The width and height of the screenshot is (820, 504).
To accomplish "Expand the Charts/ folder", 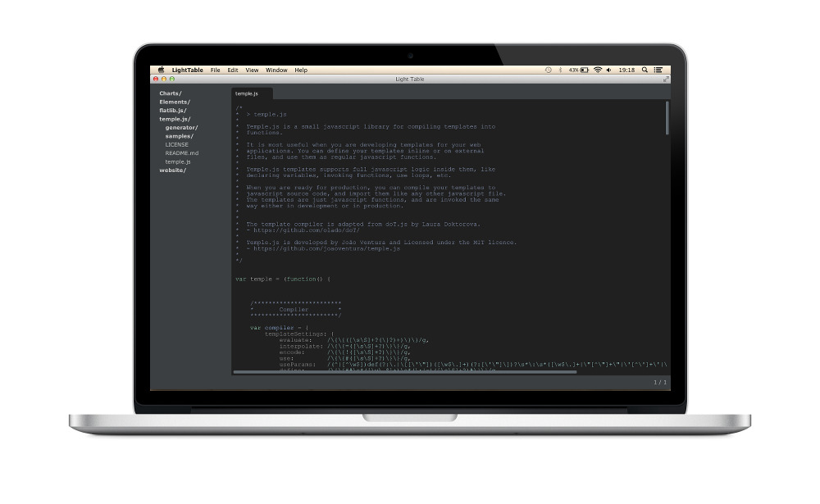I will 171,93.
